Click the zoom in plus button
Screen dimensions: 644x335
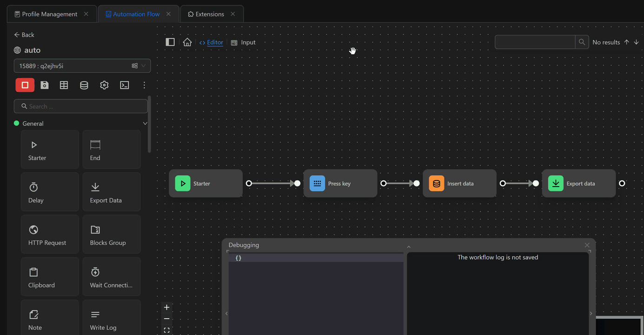(167, 308)
